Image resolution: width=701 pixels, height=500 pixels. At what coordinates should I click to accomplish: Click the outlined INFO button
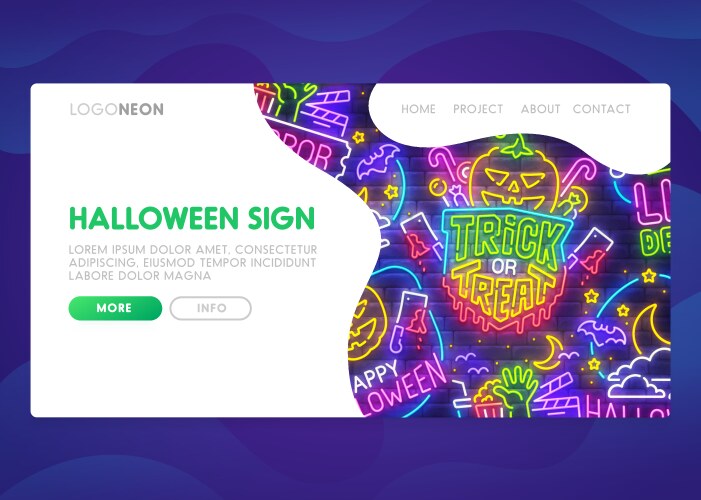pos(211,308)
